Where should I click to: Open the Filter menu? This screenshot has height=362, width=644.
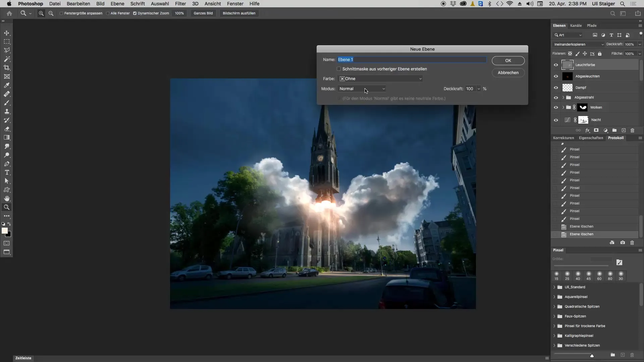click(x=180, y=4)
